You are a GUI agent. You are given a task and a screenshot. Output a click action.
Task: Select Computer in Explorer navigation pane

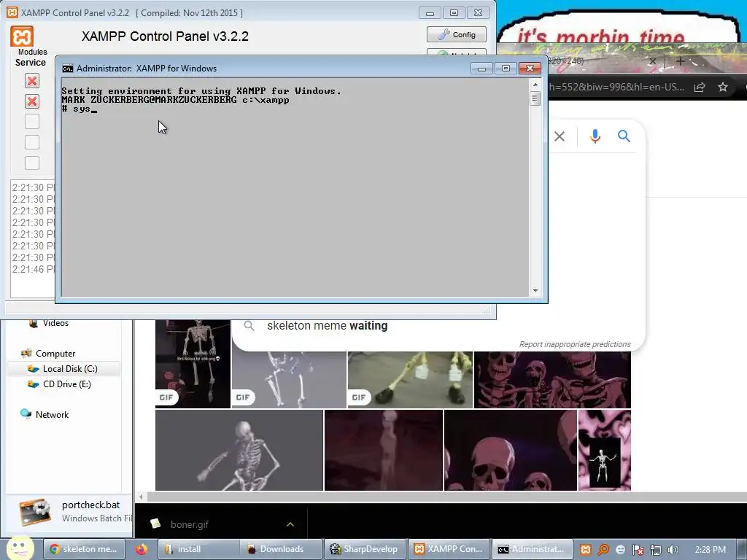click(x=55, y=354)
